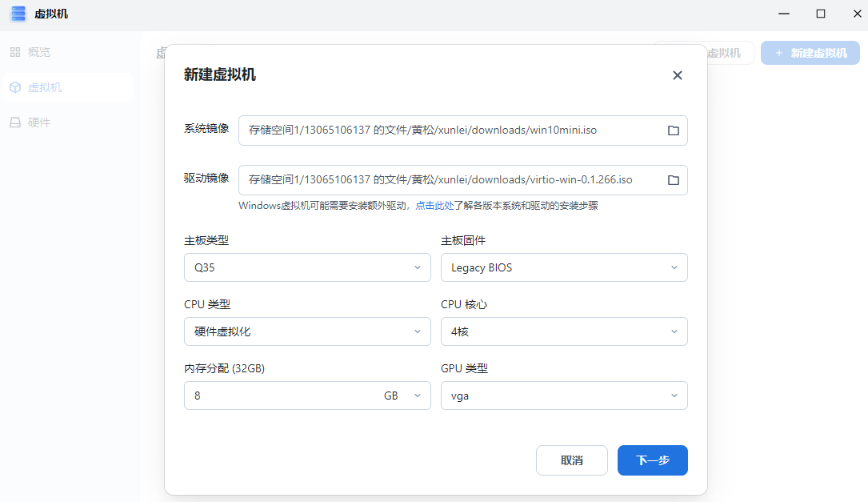Click the 虚拟机 cube icon in sidebar
The image size is (868, 502).
(x=15, y=87)
